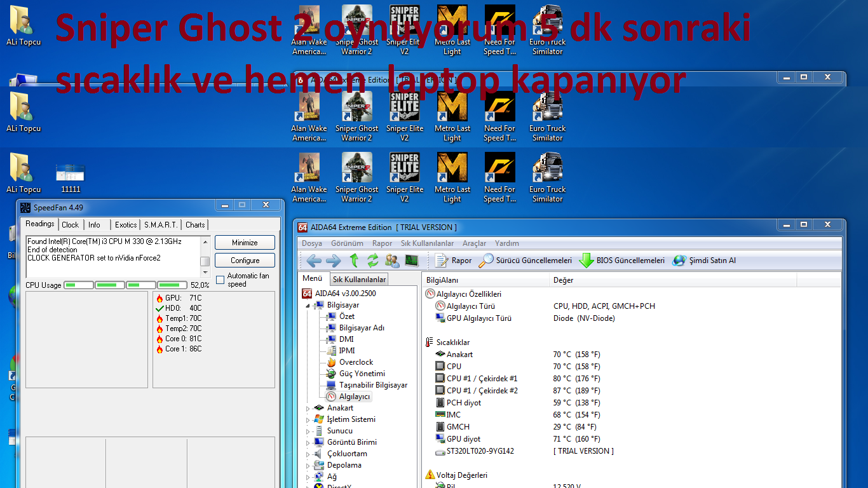This screenshot has width=868, height=488.
Task: Click the monitor icon beside GPU diyot
Action: [x=440, y=439]
